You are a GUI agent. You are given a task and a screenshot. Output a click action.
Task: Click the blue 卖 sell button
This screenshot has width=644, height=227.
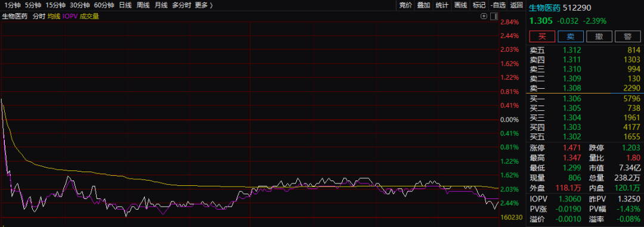tap(571, 36)
